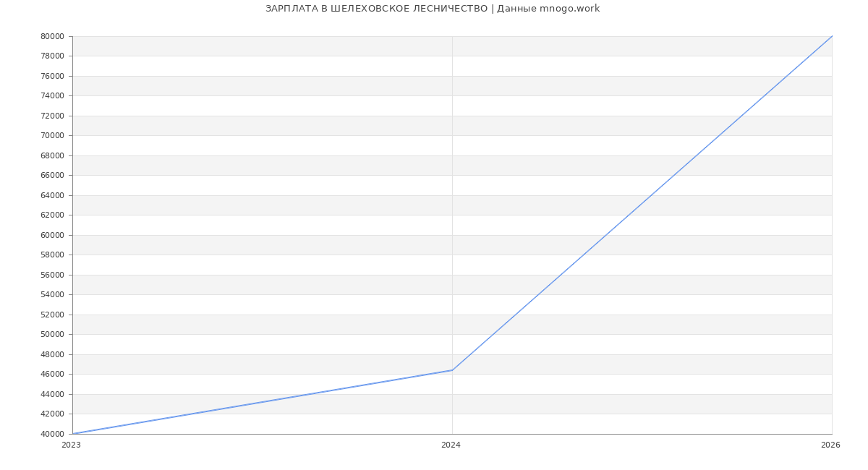Click the 76000 y-axis label
This screenshot has width=868, height=470.
tap(53, 76)
